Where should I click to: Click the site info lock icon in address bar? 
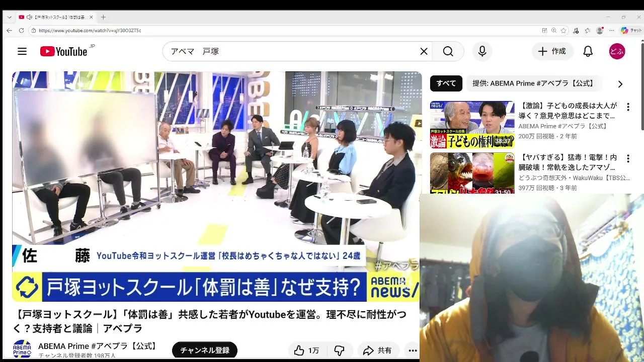click(x=34, y=30)
